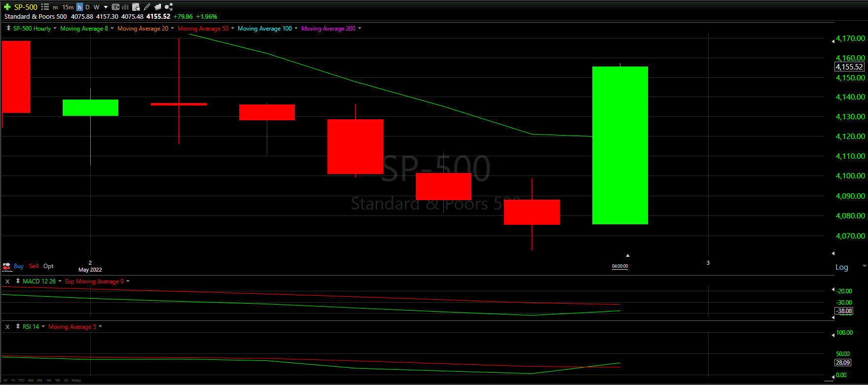Toggle the Log scale option
This screenshot has height=385, width=868.
point(842,267)
